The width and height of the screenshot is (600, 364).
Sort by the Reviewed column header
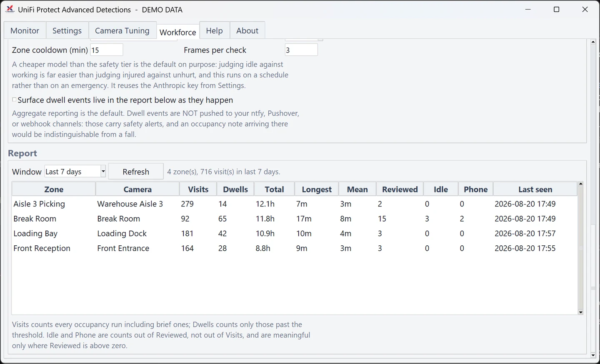(400, 189)
